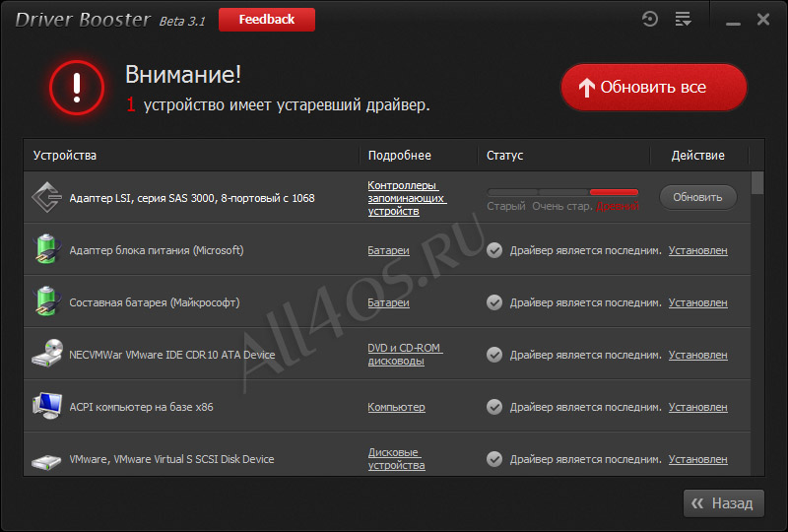
Task: Select ACPI компьютер на базе x86 text
Action: pyautogui.click(x=141, y=407)
